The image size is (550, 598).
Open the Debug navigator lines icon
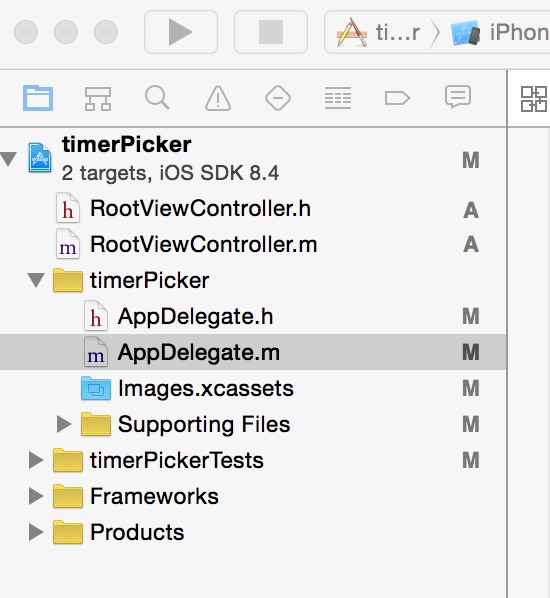pos(338,98)
